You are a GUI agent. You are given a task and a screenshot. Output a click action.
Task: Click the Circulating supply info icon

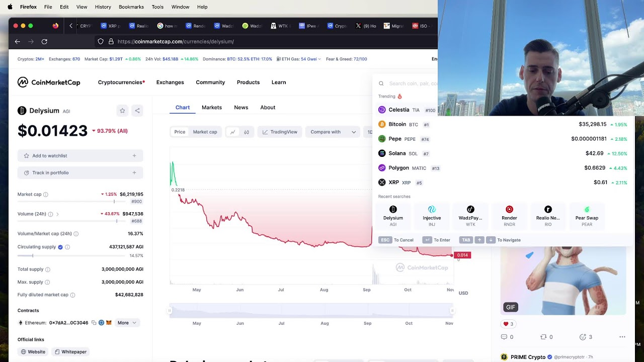tap(67, 247)
